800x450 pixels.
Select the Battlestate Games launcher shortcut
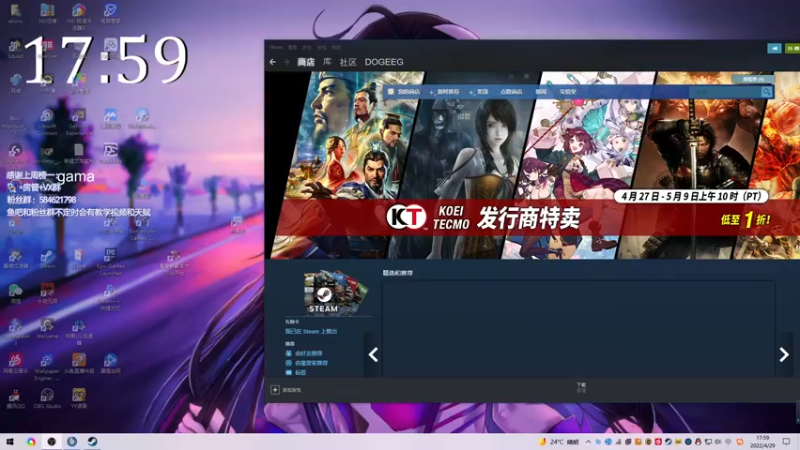pos(141,229)
